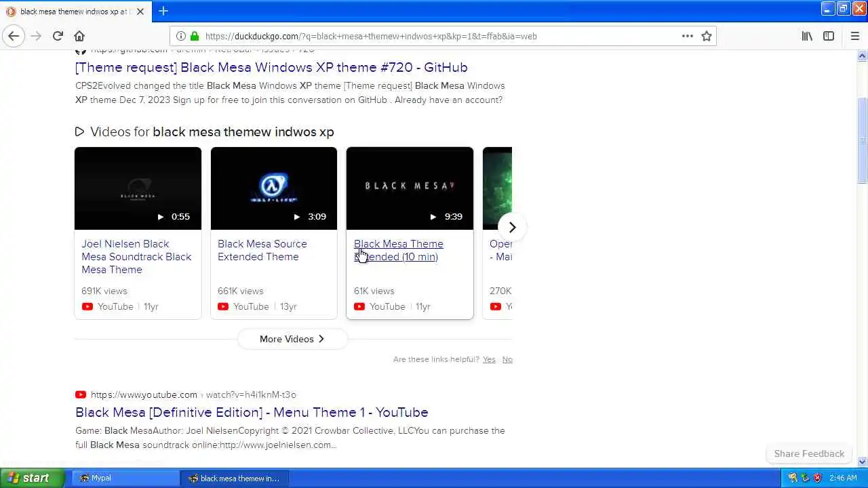Click YouTube icon under 661K views card
Screen dimensions: 868x488
223,306
